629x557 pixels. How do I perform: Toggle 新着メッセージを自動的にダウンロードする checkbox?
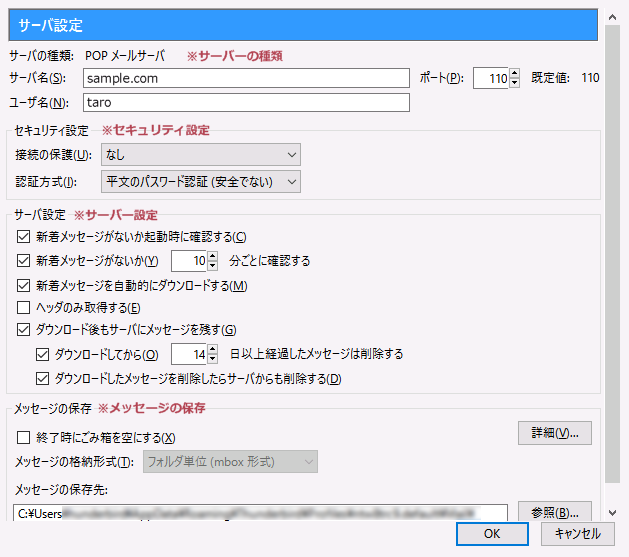point(25,286)
